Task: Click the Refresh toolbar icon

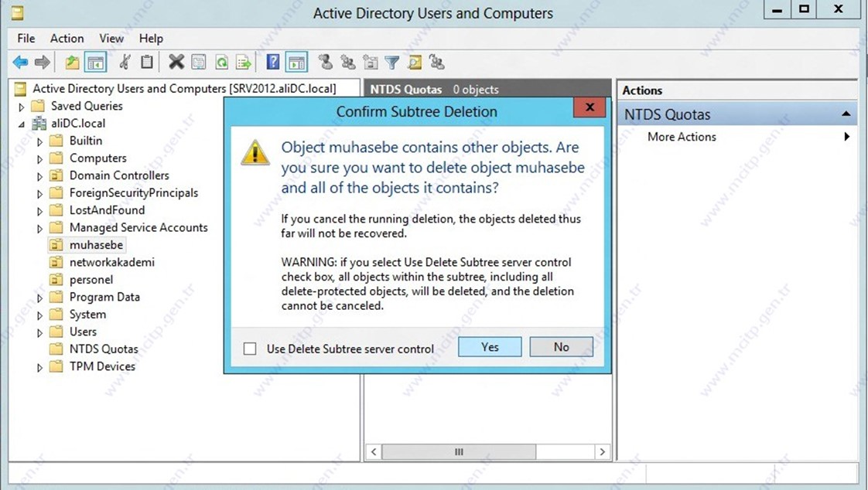Action: point(221,62)
